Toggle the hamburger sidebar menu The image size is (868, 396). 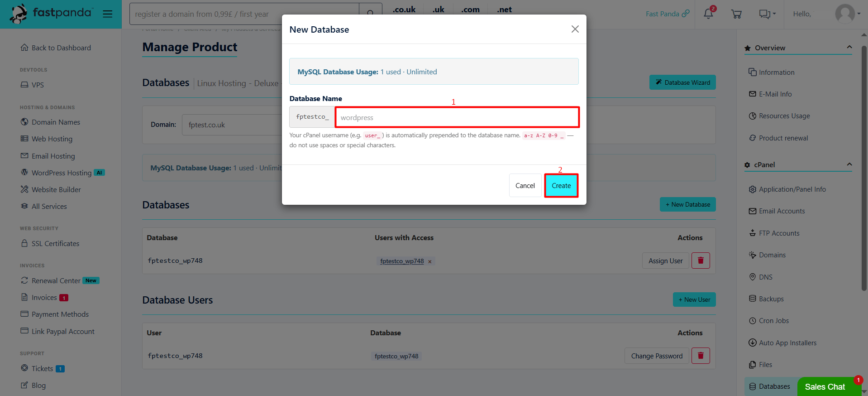[x=107, y=14]
